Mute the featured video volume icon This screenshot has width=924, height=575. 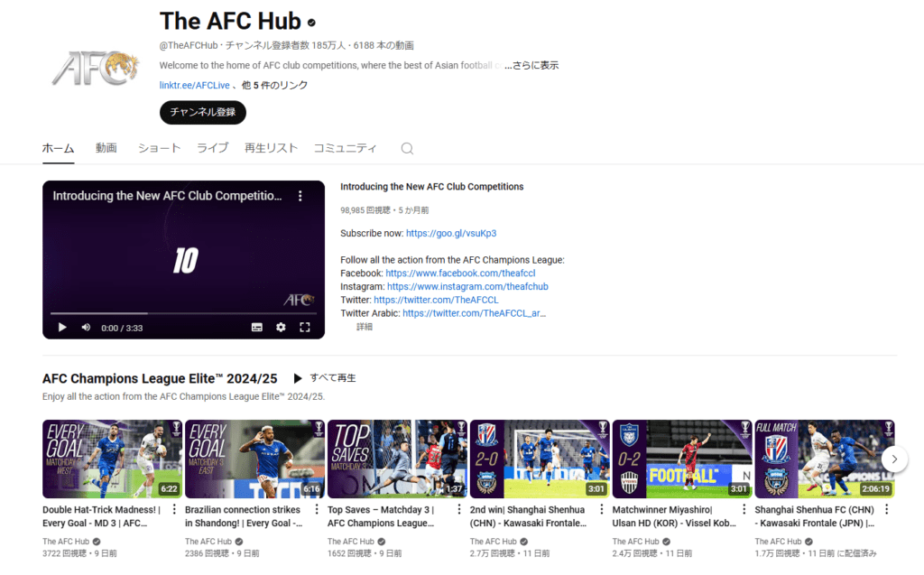click(x=86, y=327)
